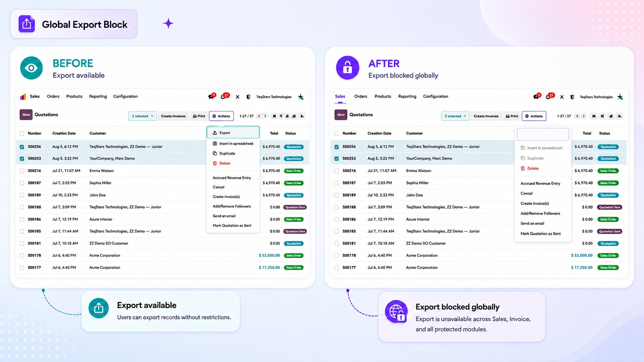Click Create Invoices button in AFTER panel
The image size is (644, 362).
486,116
